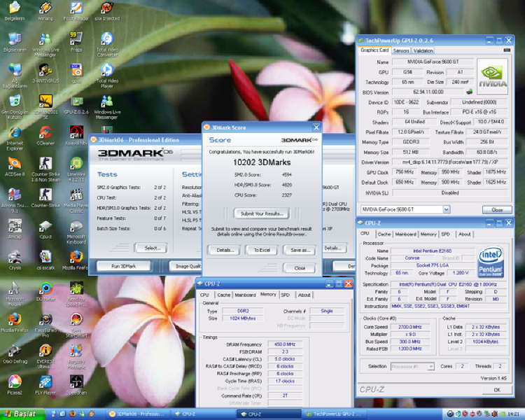Image resolution: width=525 pixels, height=420 pixels.
Task: Open the Crysis desktop shortcut
Action: click(x=15, y=260)
